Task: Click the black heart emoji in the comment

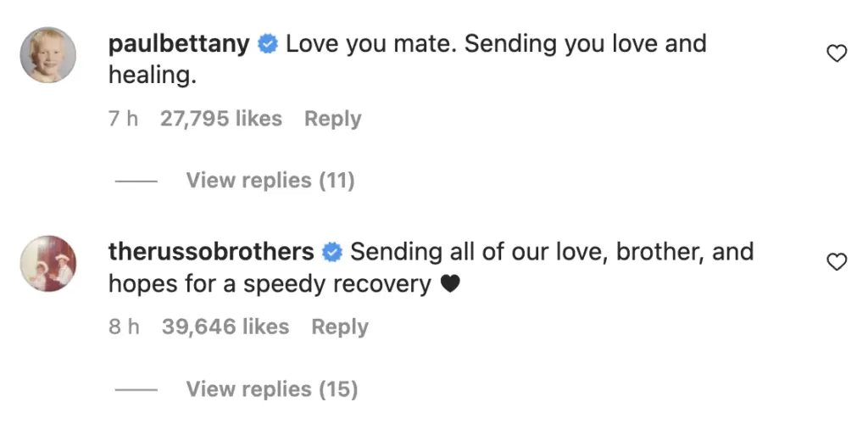Action: pyautogui.click(x=450, y=285)
